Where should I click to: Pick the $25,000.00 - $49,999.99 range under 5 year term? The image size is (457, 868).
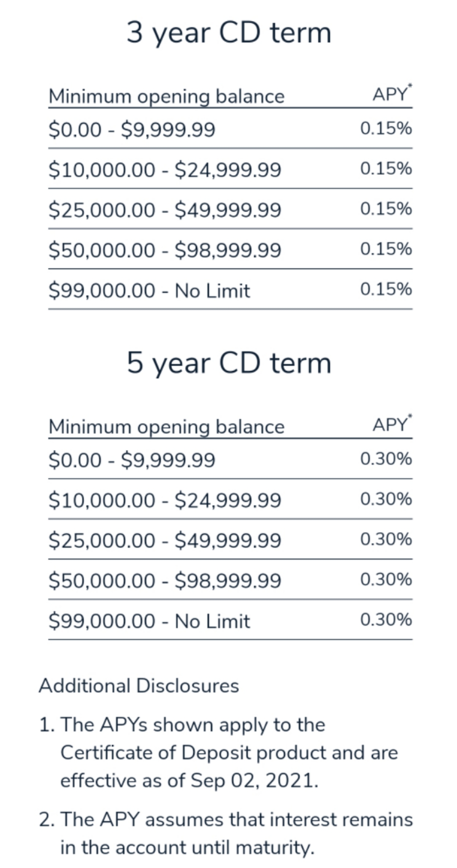[165, 540]
